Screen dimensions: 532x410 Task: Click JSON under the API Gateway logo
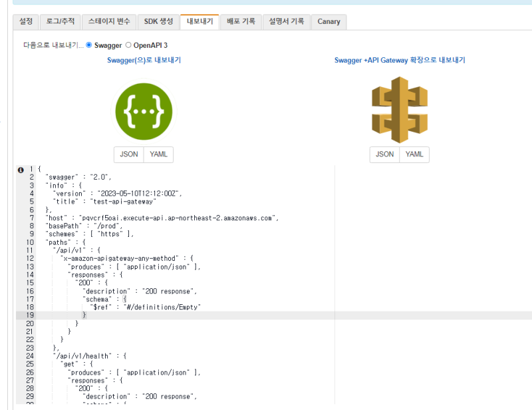385,154
